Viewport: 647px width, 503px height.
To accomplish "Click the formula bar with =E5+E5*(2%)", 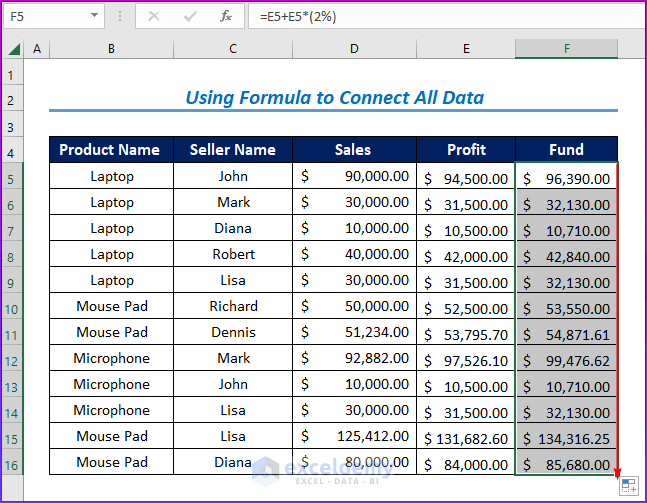I will pos(447,17).
